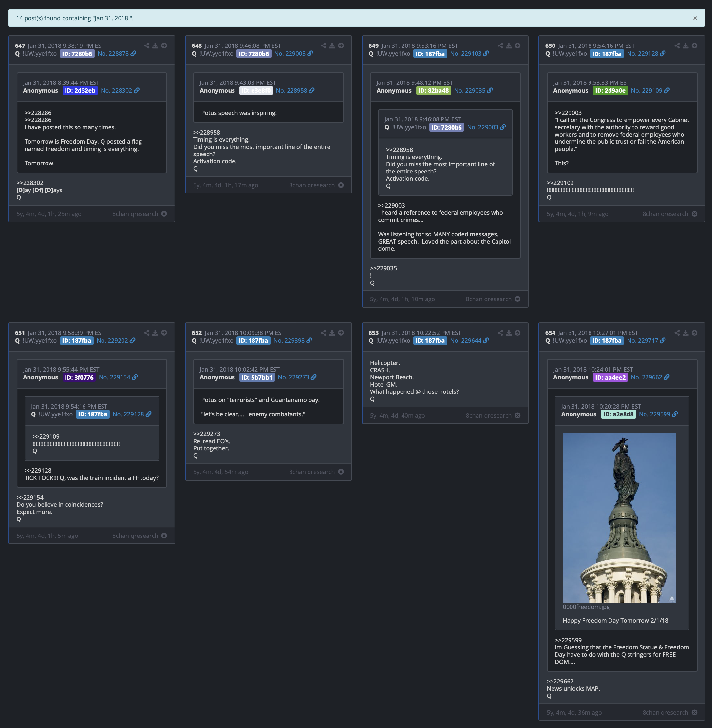The height and width of the screenshot is (728, 712).
Task: Open quoted post link No. 229109
Action: click(x=650, y=90)
